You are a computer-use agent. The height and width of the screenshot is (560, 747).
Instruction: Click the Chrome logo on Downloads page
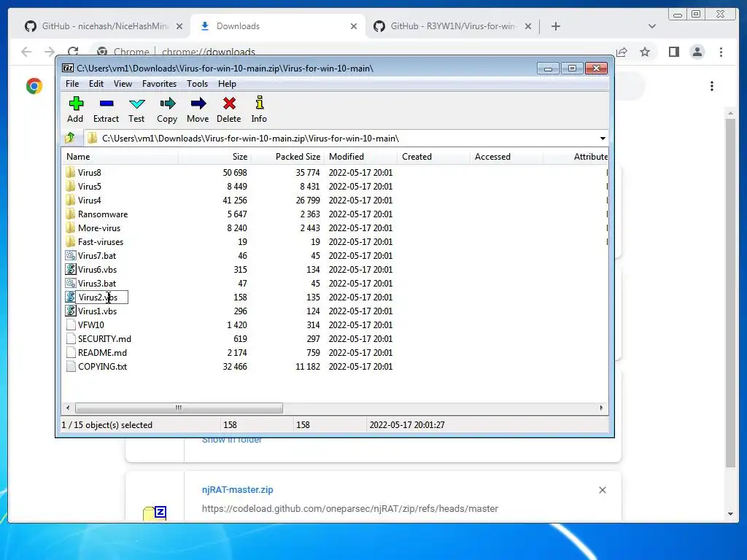[34, 86]
